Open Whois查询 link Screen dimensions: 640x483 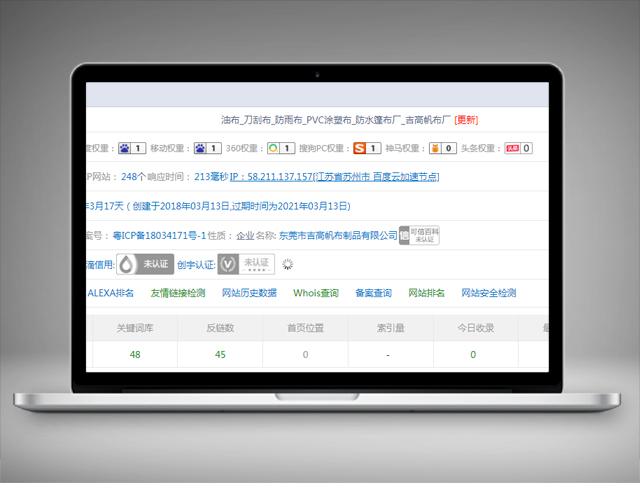click(x=316, y=293)
